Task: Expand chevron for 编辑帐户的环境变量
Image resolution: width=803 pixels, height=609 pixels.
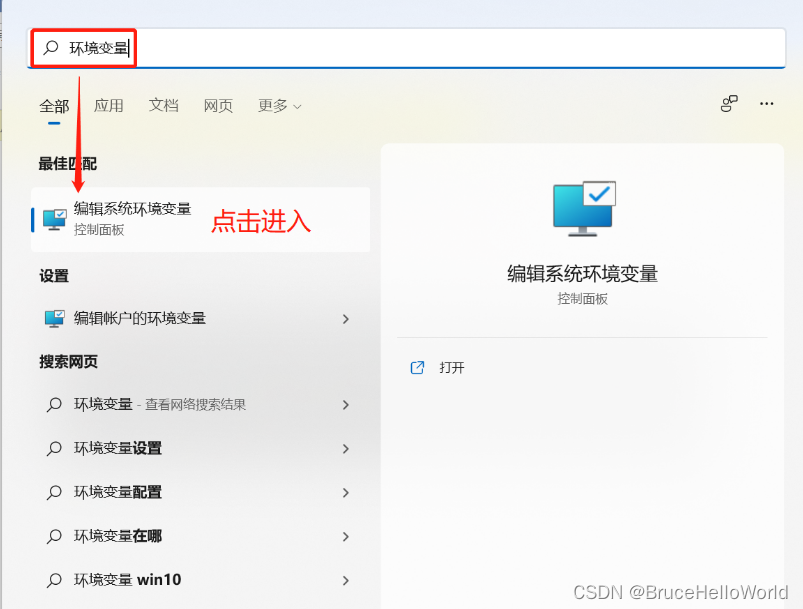Action: (346, 319)
